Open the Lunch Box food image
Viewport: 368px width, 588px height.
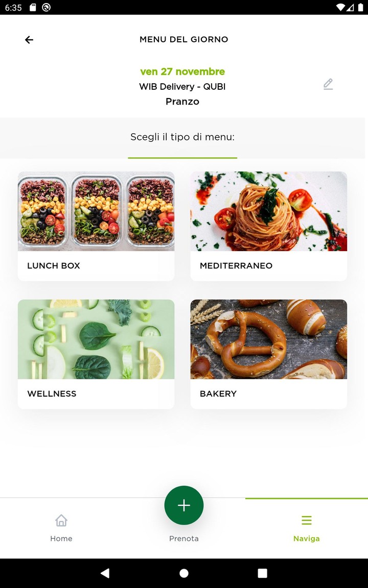click(x=96, y=211)
